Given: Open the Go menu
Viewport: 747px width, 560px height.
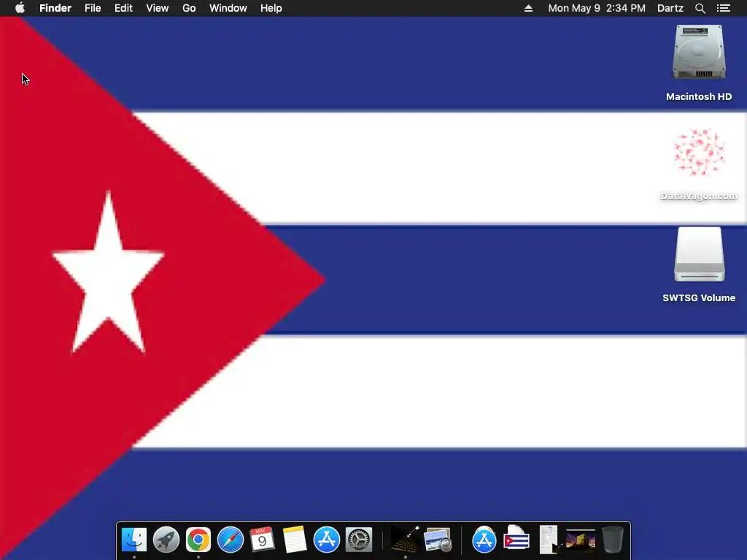Looking at the screenshot, I should [189, 8].
